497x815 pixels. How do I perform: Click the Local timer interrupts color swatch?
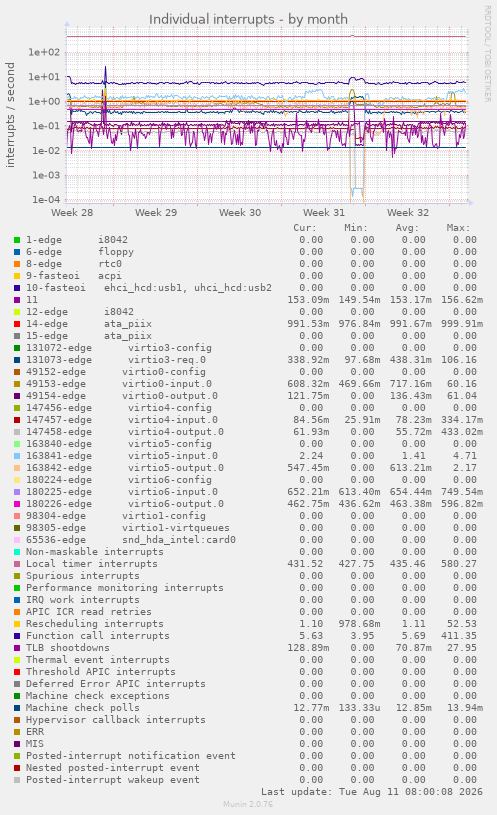17,564
